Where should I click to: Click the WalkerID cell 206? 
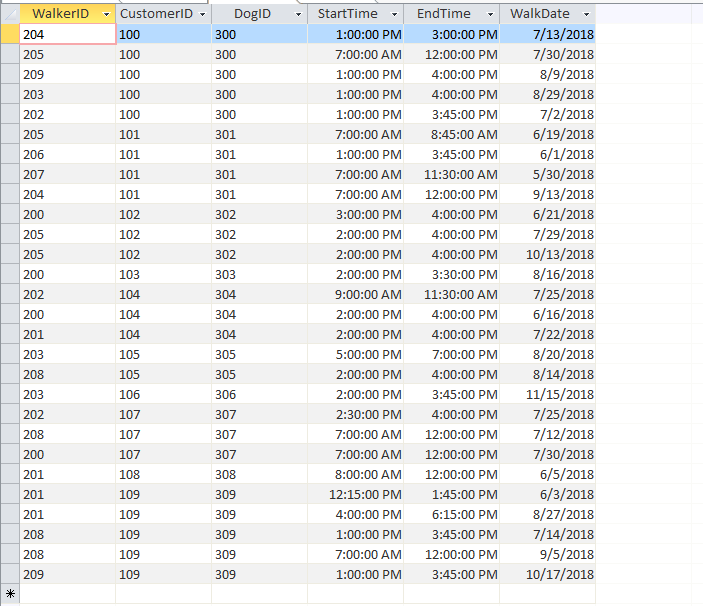[x=68, y=154]
